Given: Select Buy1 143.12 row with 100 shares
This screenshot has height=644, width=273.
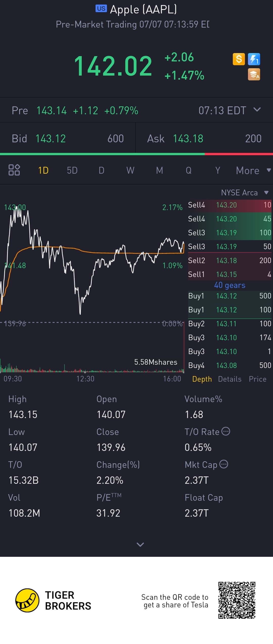Looking at the screenshot, I should pos(230,310).
